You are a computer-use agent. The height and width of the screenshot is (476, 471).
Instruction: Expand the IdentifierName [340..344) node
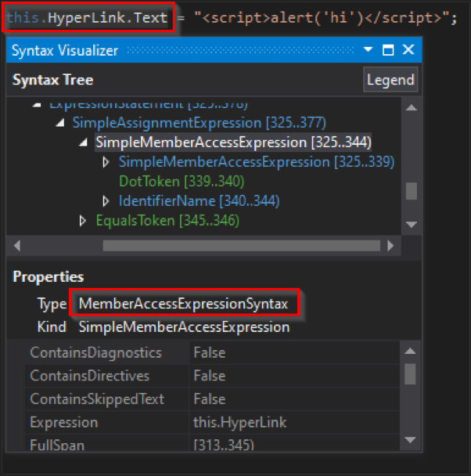point(107,201)
